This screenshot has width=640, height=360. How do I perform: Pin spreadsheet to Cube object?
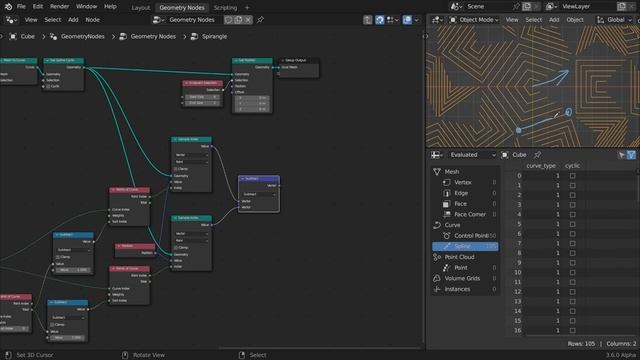point(538,155)
